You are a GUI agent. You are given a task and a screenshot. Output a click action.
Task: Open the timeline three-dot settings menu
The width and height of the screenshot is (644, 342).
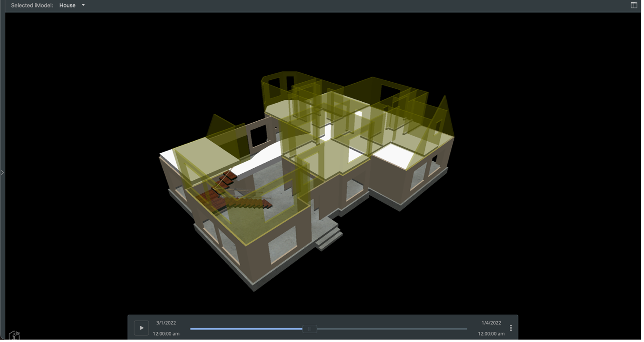[510, 328]
